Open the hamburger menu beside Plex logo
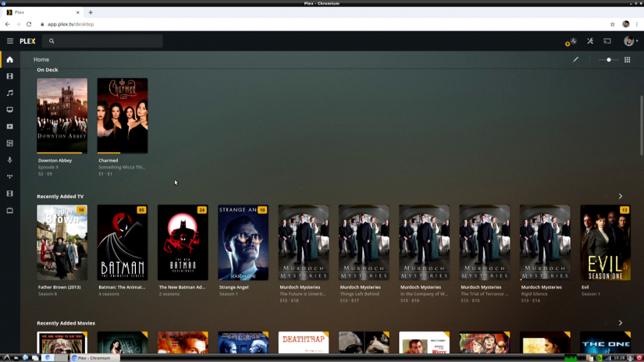Screen dimensions: 644x362 pos(10,41)
